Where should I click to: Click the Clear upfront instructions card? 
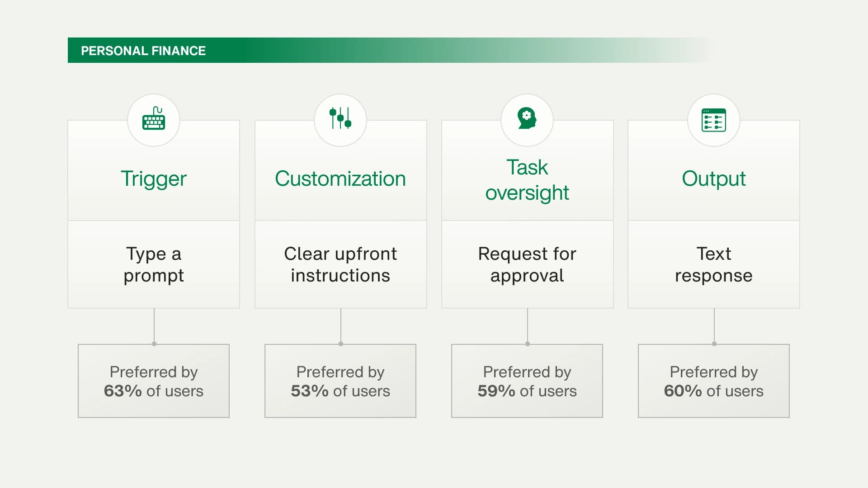341,264
